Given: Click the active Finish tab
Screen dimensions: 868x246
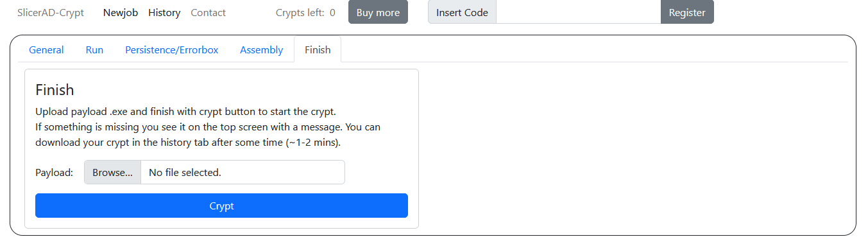Looking at the screenshot, I should pos(318,50).
